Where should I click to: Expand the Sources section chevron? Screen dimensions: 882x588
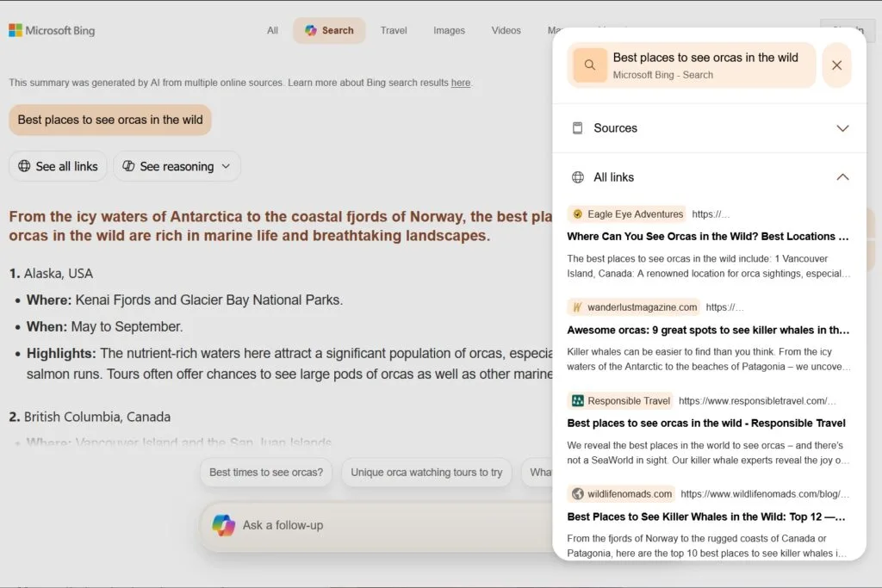click(842, 128)
